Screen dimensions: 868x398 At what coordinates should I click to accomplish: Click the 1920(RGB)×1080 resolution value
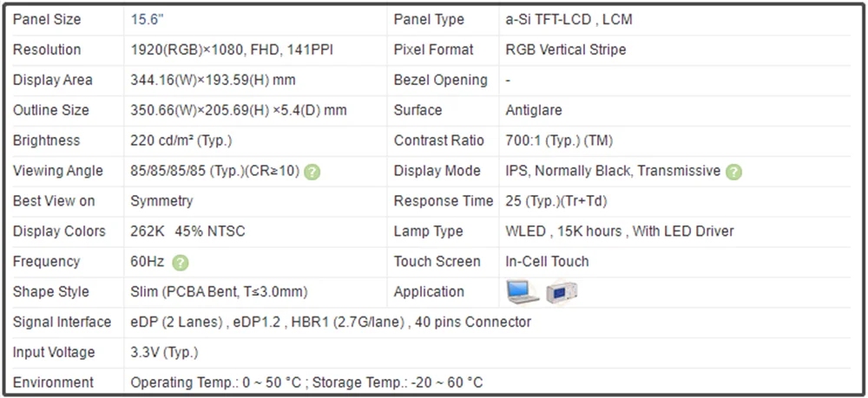click(x=232, y=49)
